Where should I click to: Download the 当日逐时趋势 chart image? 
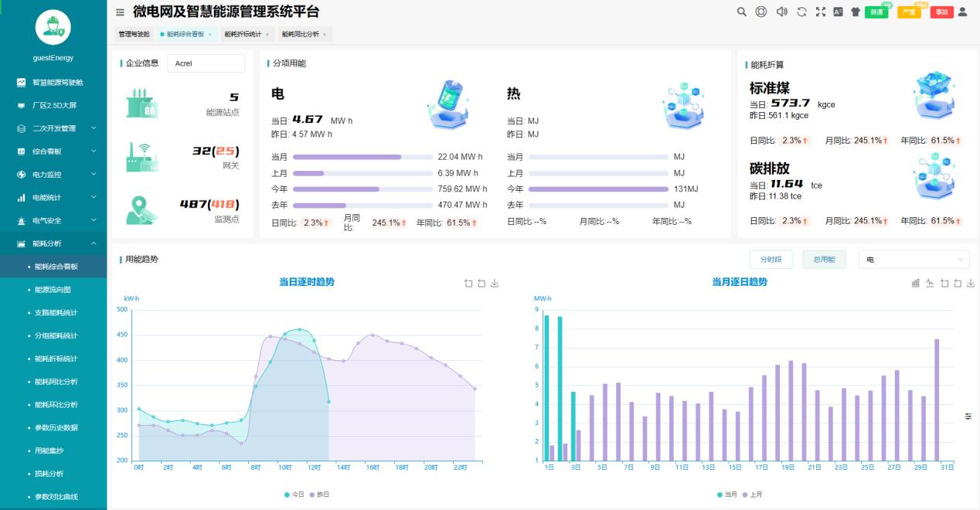[495, 283]
